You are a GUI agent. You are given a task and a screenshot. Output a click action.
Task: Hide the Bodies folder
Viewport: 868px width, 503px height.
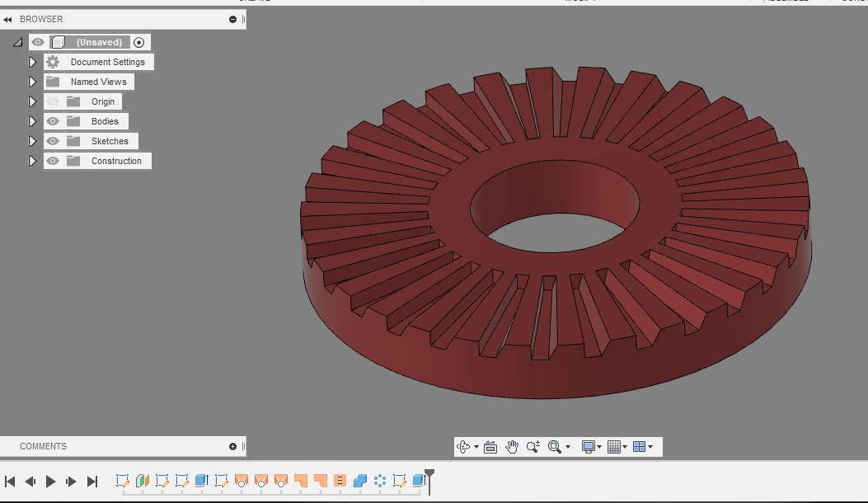52,120
